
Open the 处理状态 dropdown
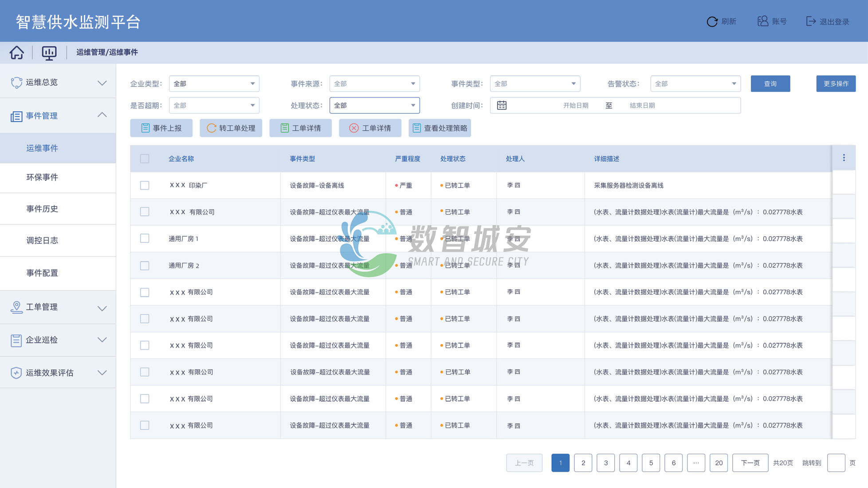(374, 105)
